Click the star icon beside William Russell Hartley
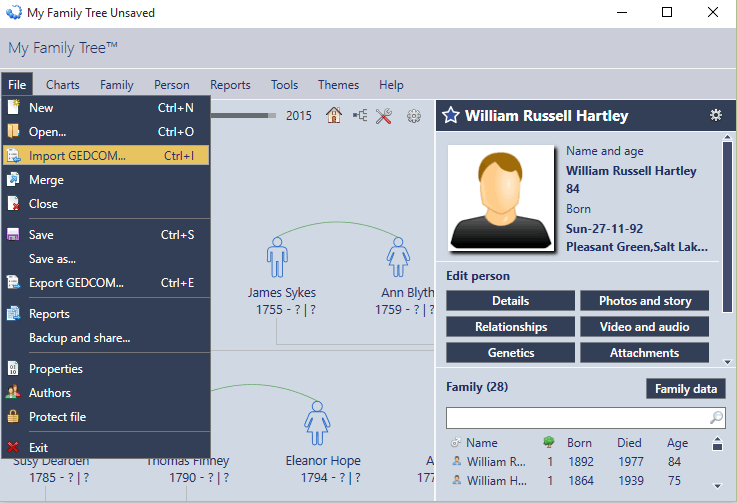Viewport: 737px width, 503px height. coord(450,115)
